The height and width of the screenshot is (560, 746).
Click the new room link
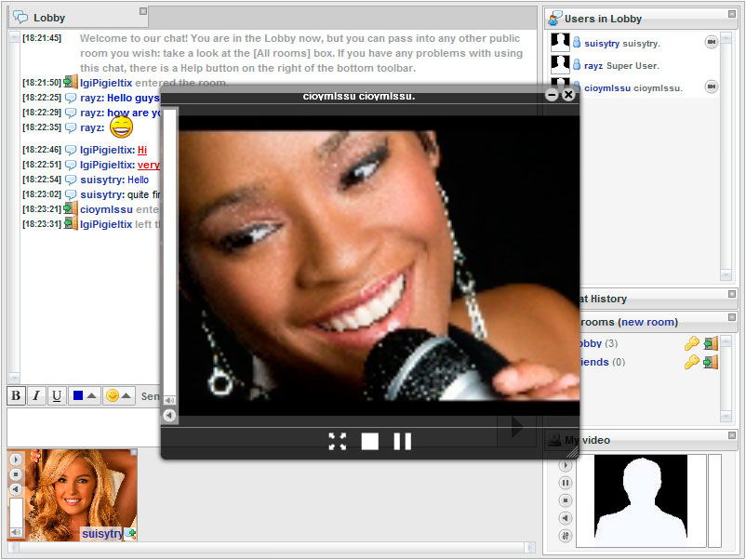pyautogui.click(x=648, y=322)
